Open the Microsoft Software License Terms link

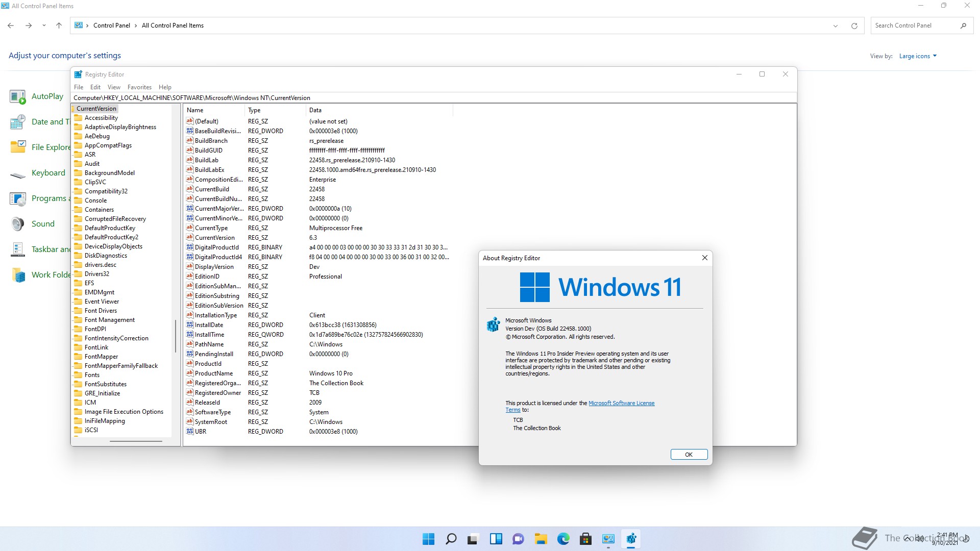pyautogui.click(x=621, y=403)
